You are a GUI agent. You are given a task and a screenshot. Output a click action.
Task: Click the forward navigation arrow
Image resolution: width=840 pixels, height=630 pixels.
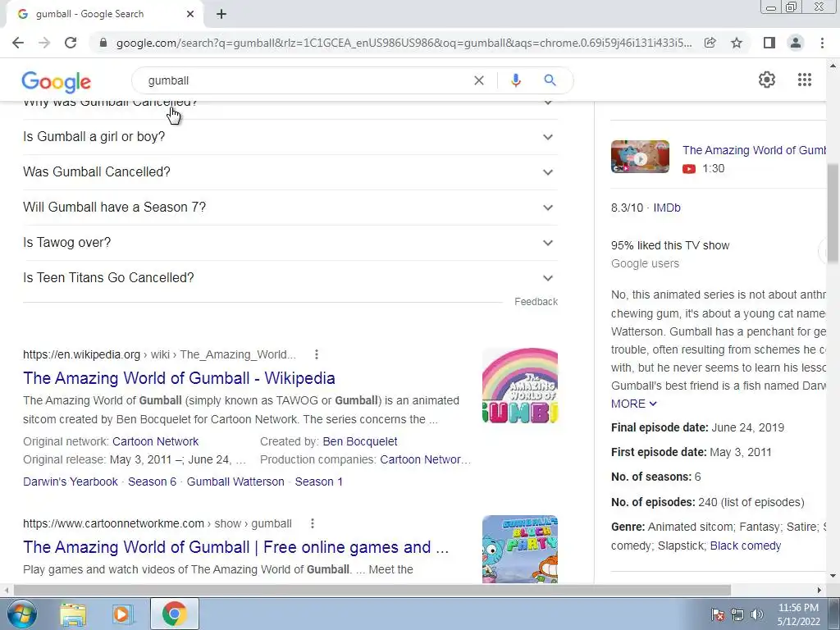44,43
